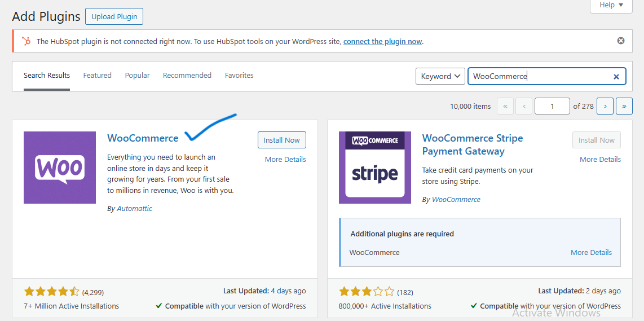
Task: Open the Keyword search type dropdown
Action: coord(440,77)
